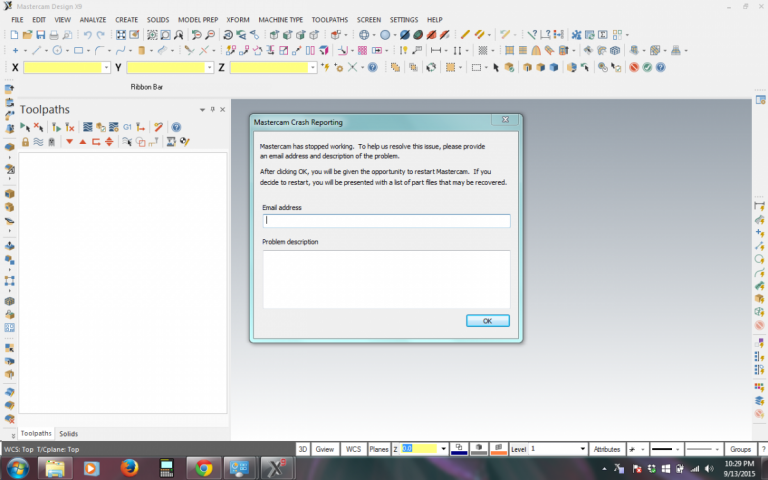This screenshot has height=480, width=768.
Task: Deselect all operations (red X cursor icon)
Action: point(39,127)
